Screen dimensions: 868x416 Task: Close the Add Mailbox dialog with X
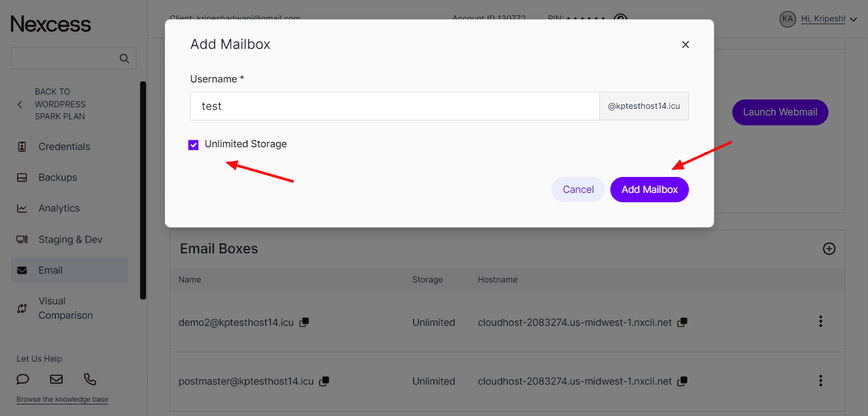tap(685, 45)
